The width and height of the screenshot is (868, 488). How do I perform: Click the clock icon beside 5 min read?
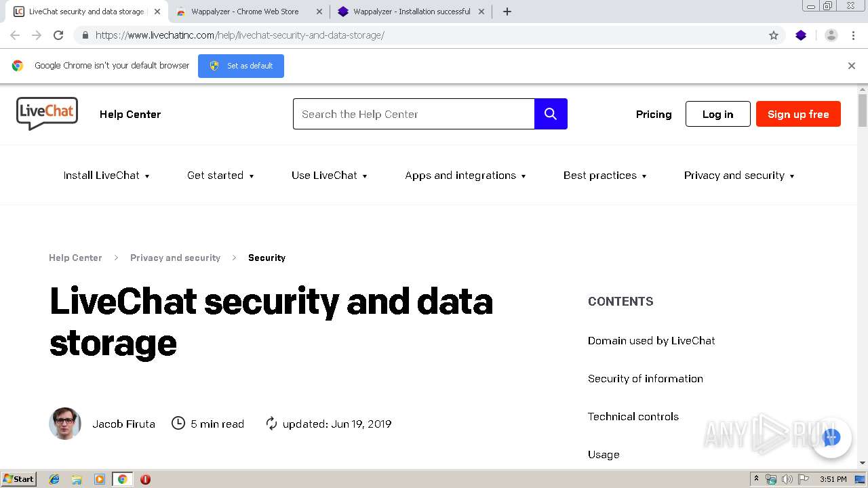(178, 424)
